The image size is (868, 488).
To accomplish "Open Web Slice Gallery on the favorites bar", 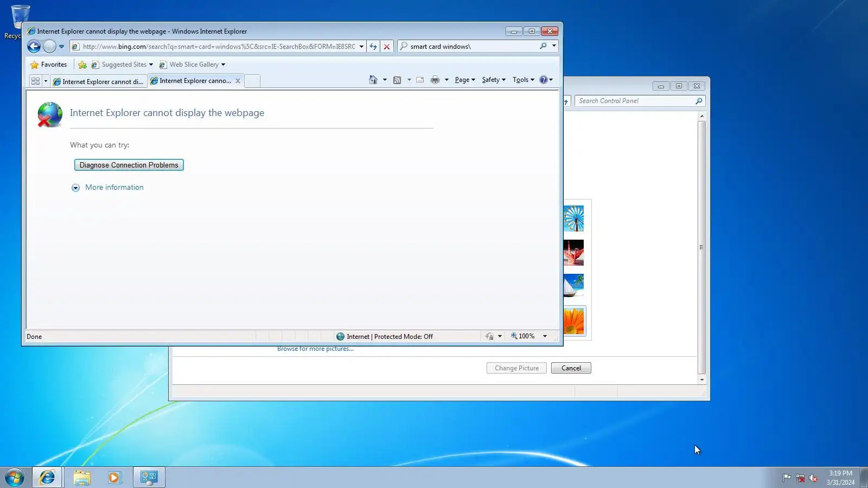I will [x=192, y=65].
